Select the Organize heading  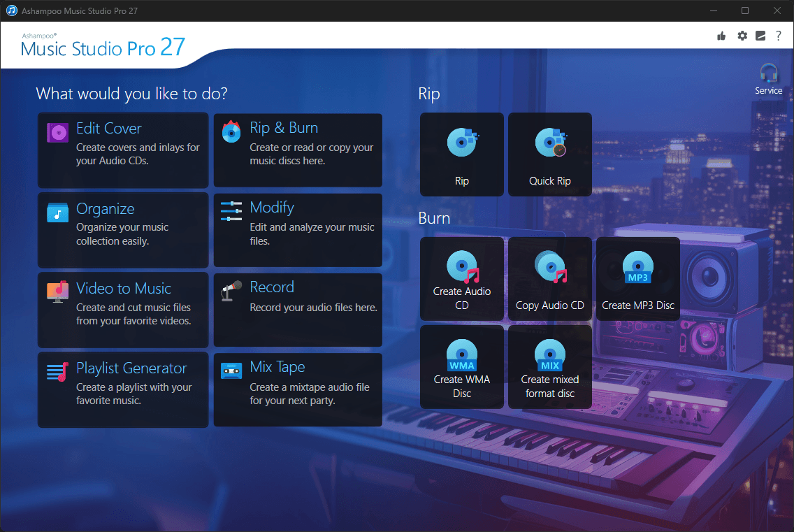pyautogui.click(x=106, y=209)
